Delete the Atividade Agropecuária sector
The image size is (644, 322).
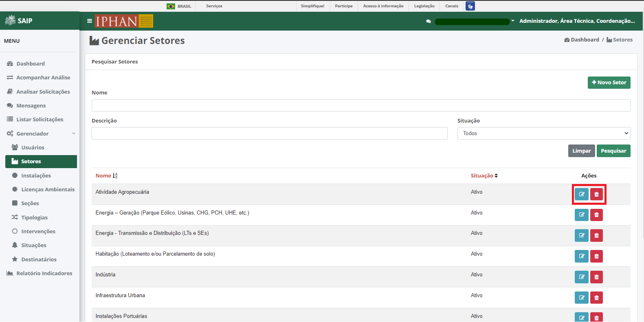tap(596, 194)
